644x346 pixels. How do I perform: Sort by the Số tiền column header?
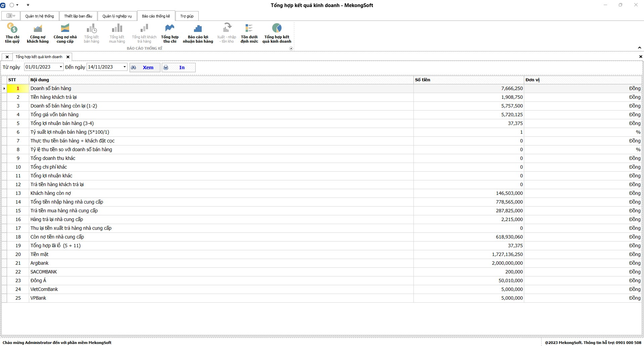click(469, 80)
